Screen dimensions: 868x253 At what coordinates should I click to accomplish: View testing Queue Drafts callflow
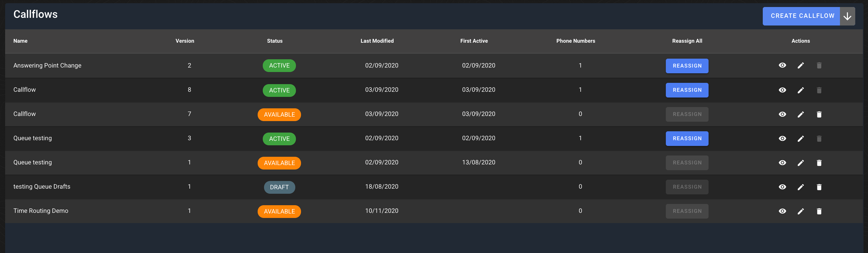[783, 187]
